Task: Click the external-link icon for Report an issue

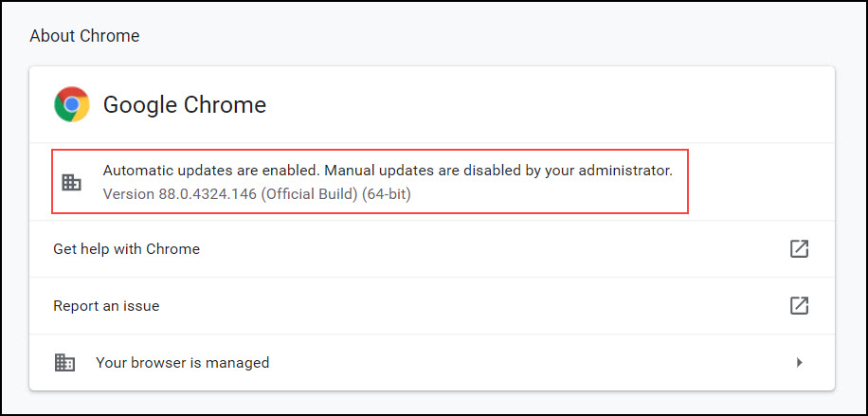Action: pyautogui.click(x=799, y=305)
